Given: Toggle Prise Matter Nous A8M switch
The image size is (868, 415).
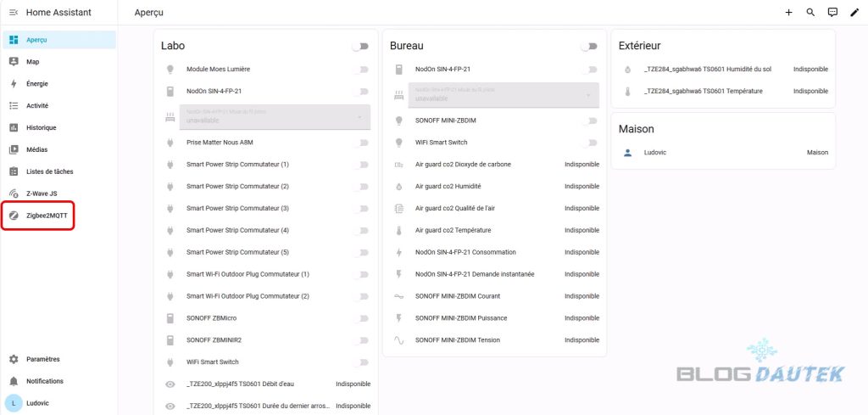Looking at the screenshot, I should pyautogui.click(x=362, y=143).
